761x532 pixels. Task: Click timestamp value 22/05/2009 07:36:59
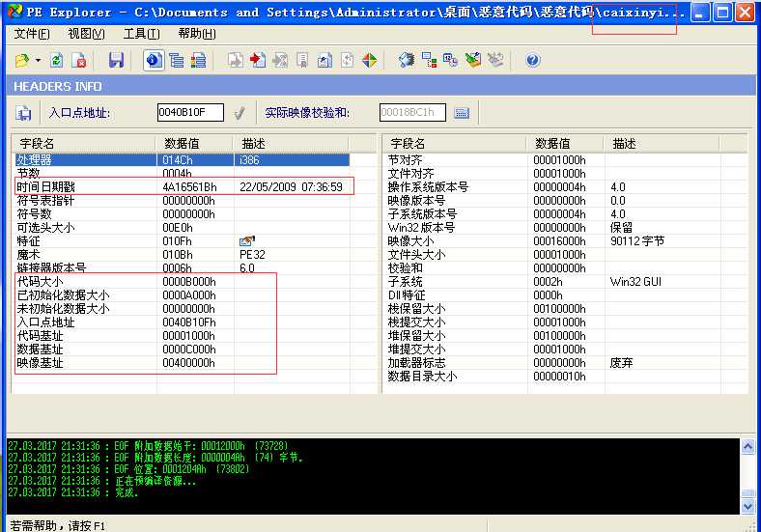pyautogui.click(x=291, y=187)
